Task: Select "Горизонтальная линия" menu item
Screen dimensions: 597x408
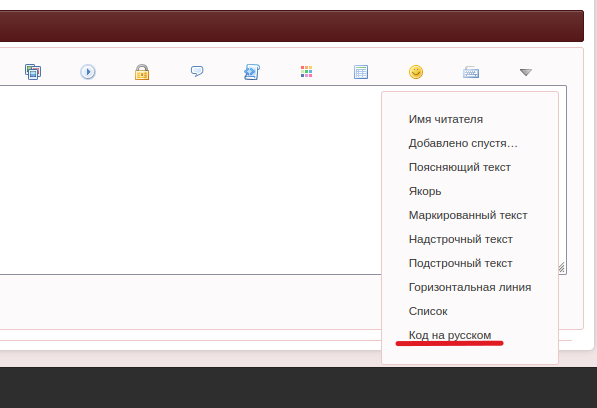Action: [x=470, y=287]
